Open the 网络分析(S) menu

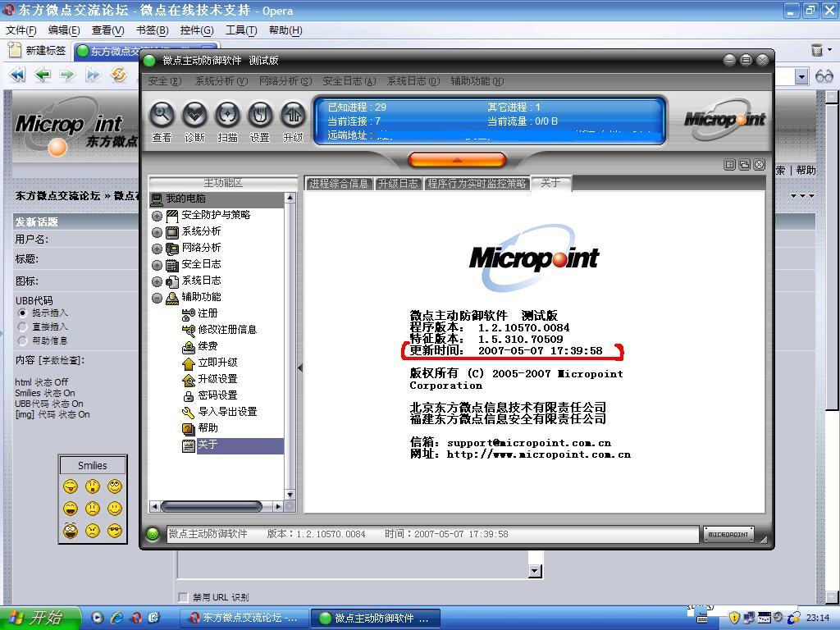(x=285, y=81)
